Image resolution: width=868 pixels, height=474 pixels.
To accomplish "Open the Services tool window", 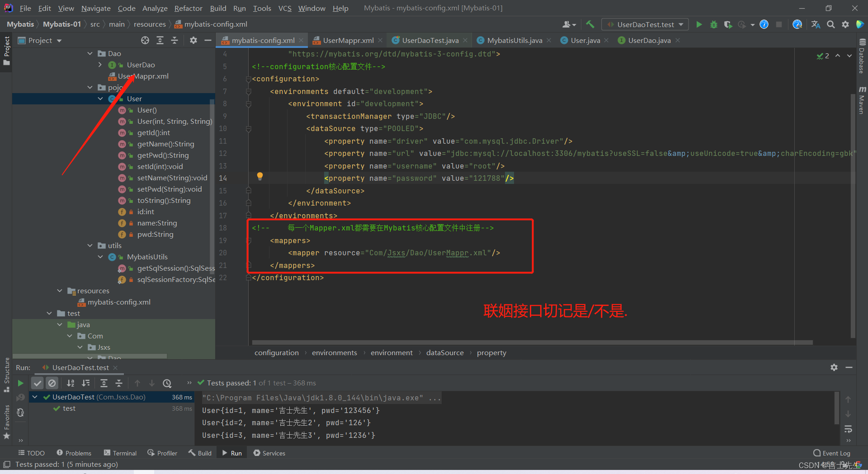I will coord(269,453).
